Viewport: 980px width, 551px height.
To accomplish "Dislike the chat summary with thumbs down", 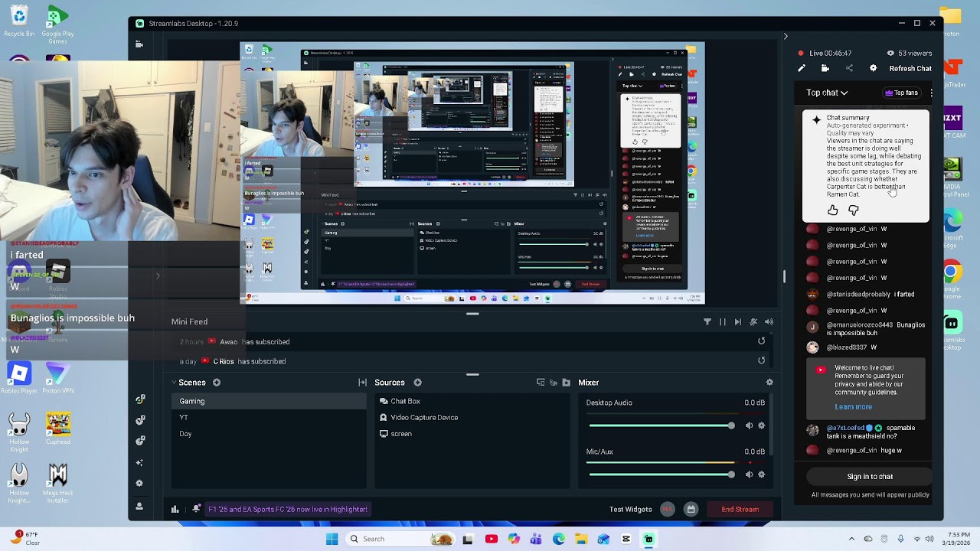I will pyautogui.click(x=854, y=210).
